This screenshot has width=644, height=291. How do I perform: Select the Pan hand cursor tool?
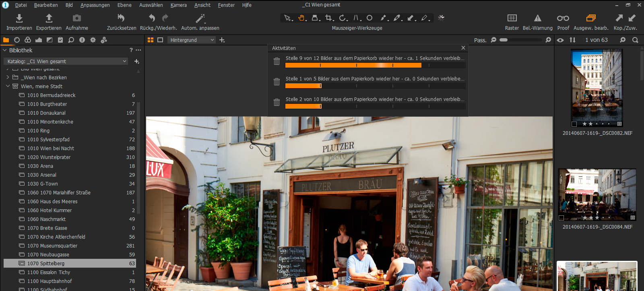tap(301, 18)
